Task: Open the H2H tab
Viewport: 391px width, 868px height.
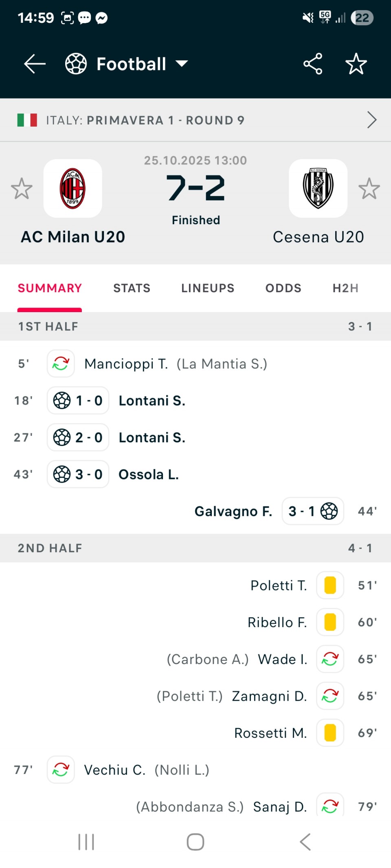Action: click(345, 288)
